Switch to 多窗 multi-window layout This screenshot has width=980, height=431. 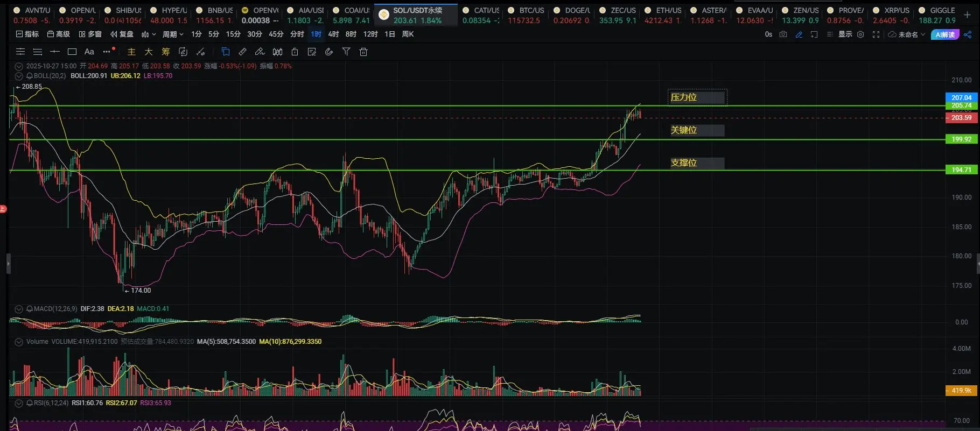click(90, 34)
